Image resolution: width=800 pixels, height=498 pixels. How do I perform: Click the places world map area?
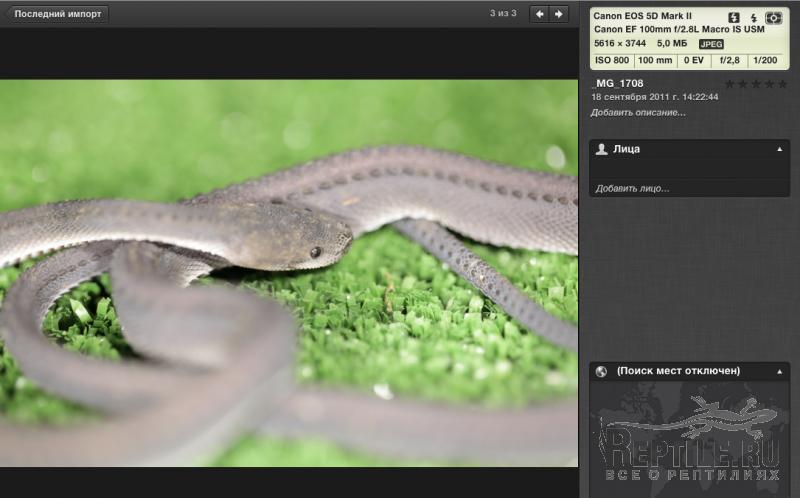689,435
